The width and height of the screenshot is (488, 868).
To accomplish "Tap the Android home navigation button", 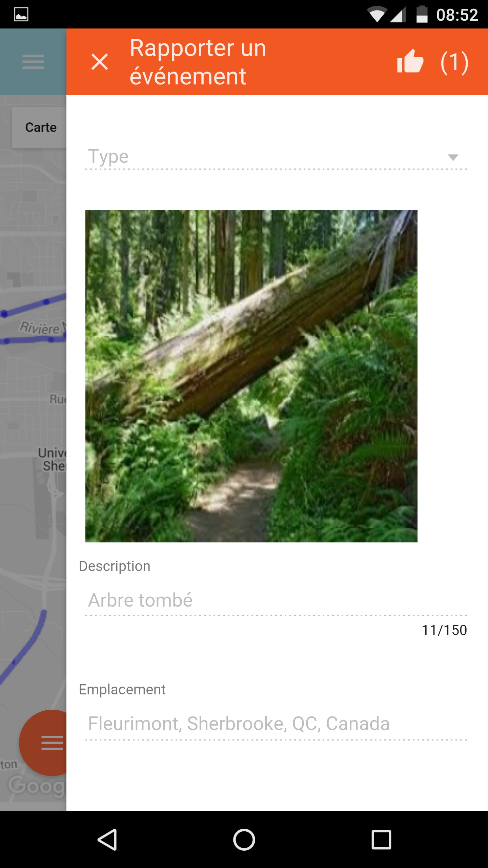I will point(244,840).
